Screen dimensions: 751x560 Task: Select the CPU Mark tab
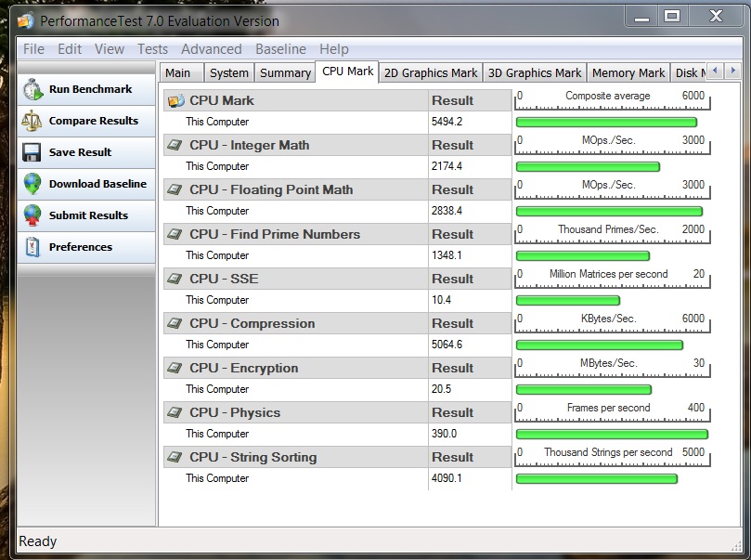click(x=347, y=72)
